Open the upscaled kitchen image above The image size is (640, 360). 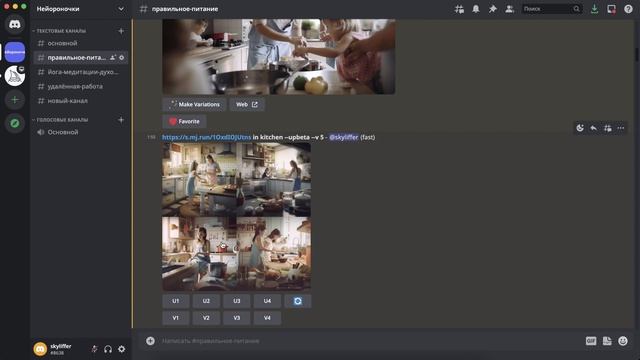click(x=278, y=57)
